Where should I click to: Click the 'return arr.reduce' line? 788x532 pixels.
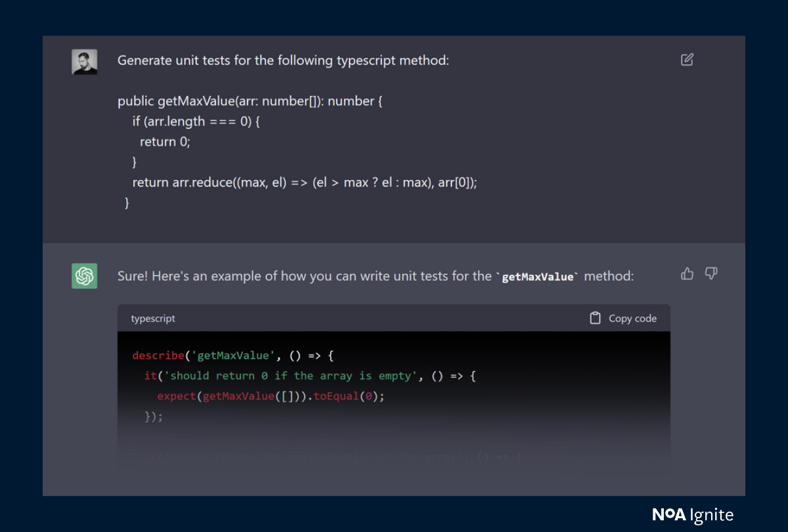305,183
